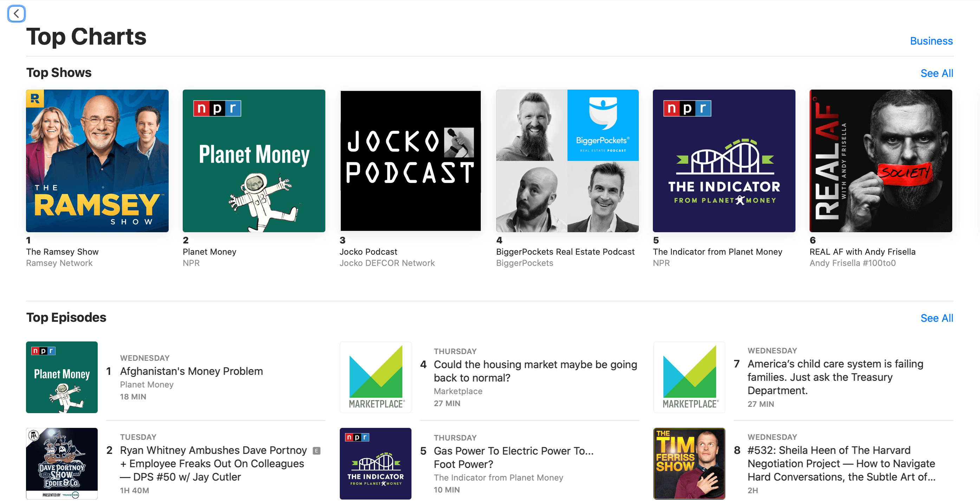980x502 pixels.
Task: Open REAL AF with Andy Frisella artwork
Action: click(x=880, y=161)
